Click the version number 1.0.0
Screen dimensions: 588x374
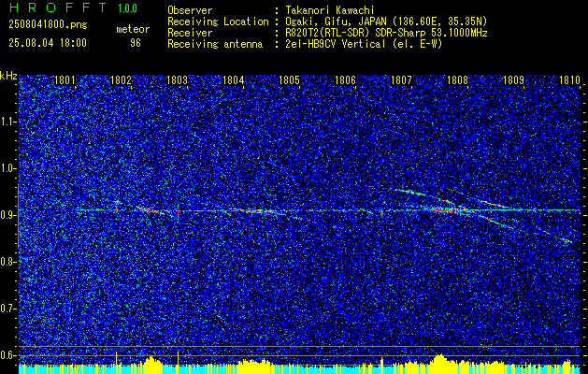point(127,7)
